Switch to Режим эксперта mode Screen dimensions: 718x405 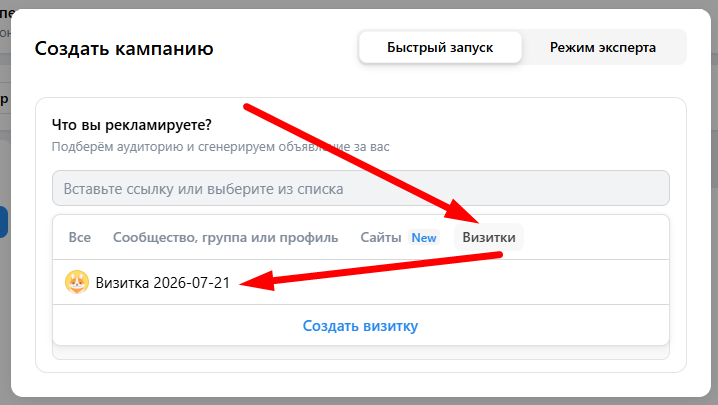click(603, 47)
